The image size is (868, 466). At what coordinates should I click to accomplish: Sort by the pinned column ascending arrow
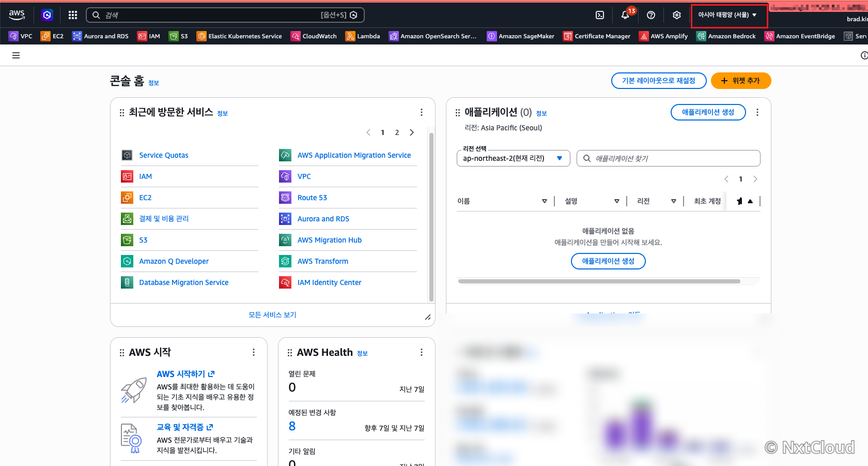tap(750, 201)
